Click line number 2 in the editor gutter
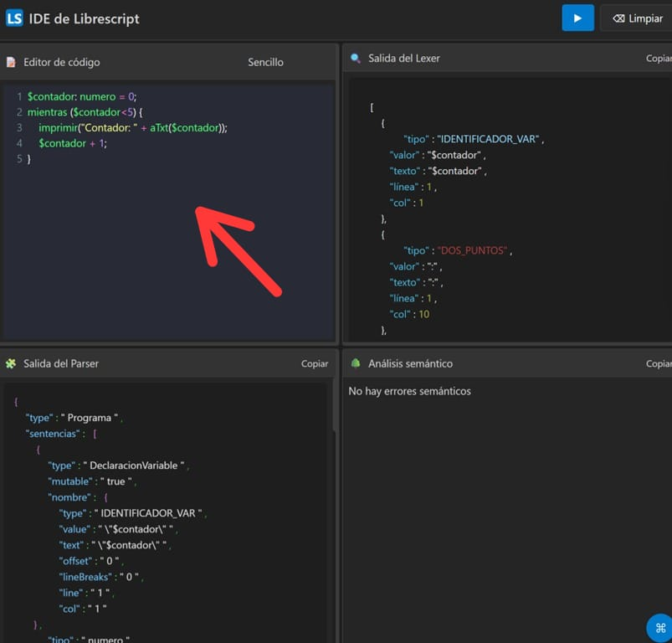 (x=19, y=112)
